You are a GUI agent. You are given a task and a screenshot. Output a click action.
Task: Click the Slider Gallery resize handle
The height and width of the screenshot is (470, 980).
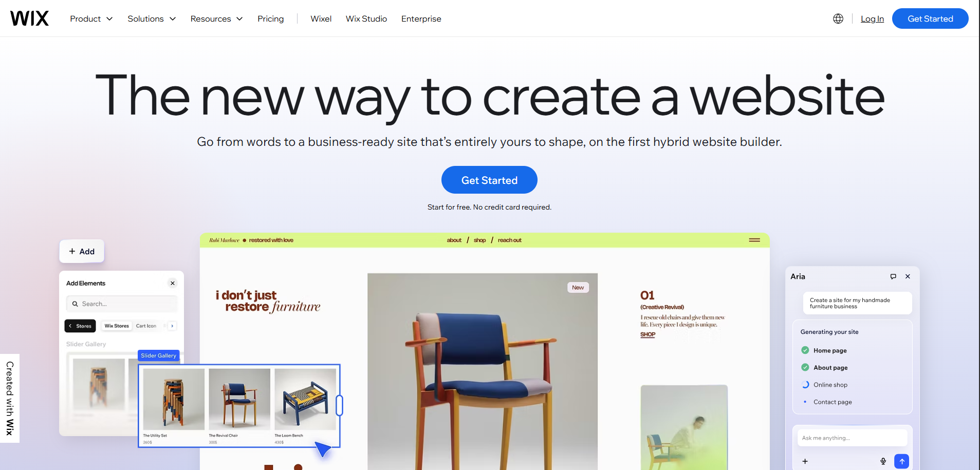[x=339, y=405]
